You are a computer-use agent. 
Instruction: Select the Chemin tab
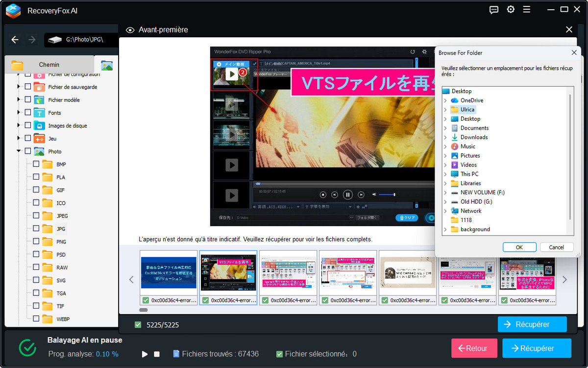(49, 65)
